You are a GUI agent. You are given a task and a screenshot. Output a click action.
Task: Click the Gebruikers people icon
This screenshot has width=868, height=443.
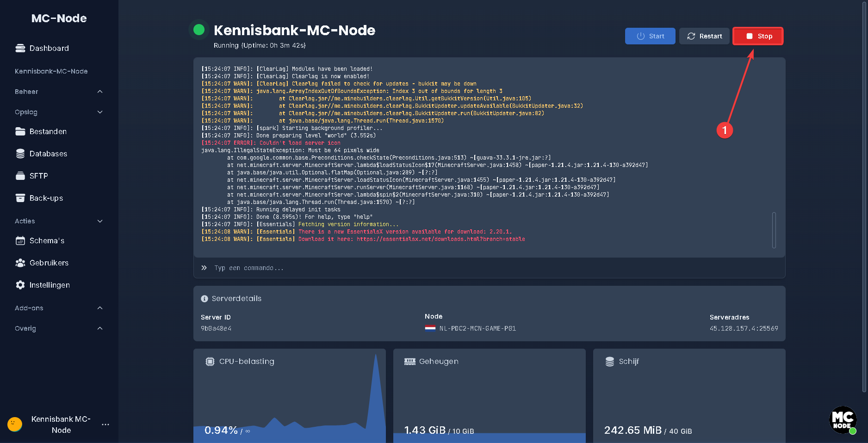tap(20, 263)
